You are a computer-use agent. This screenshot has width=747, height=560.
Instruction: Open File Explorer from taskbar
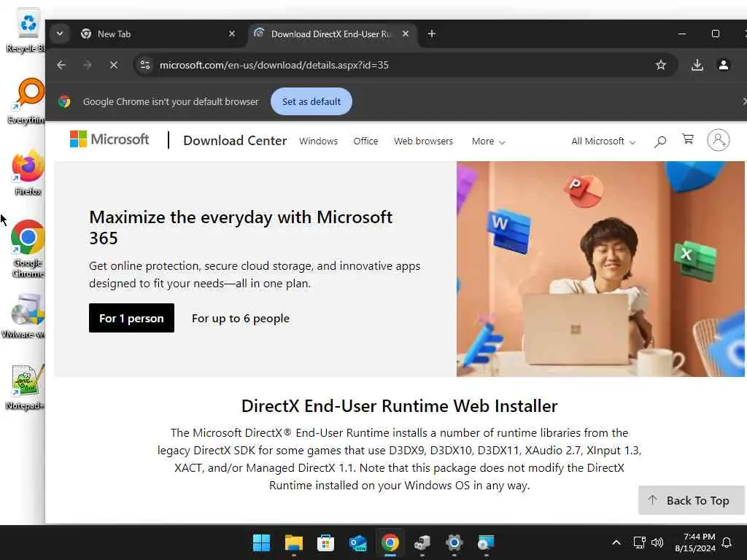coord(293,542)
